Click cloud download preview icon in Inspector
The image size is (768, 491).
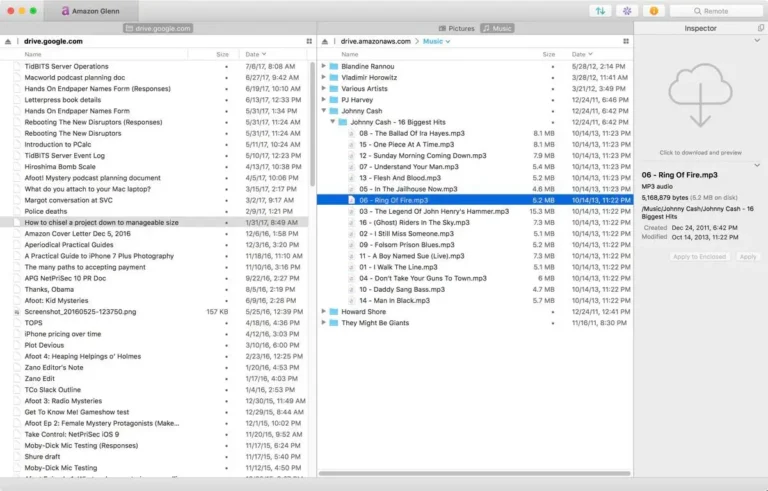click(700, 96)
